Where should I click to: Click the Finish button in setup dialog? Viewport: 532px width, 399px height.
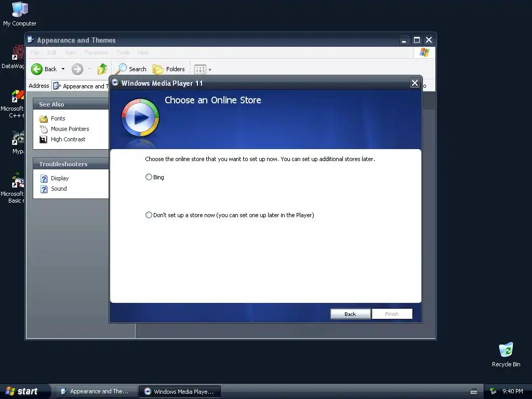click(x=392, y=314)
